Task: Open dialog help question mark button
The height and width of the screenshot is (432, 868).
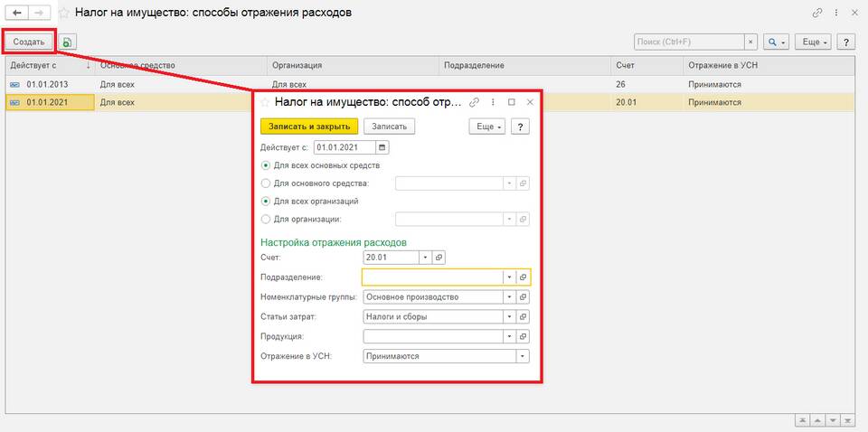Action: (520, 127)
